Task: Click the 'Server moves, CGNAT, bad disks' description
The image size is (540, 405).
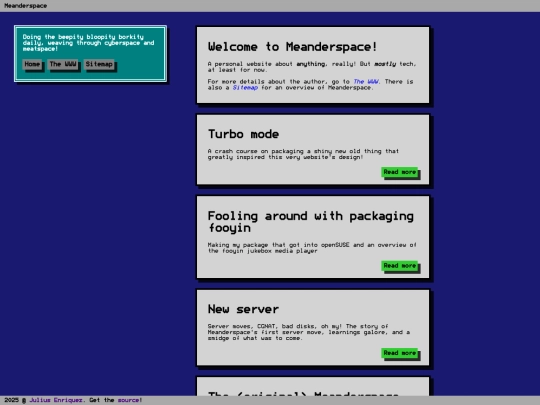Action: click(309, 332)
